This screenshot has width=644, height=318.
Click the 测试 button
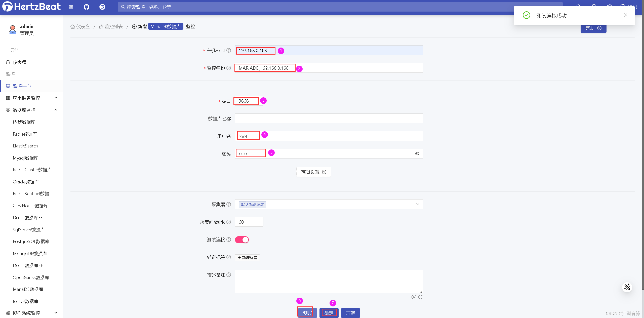[307, 313]
